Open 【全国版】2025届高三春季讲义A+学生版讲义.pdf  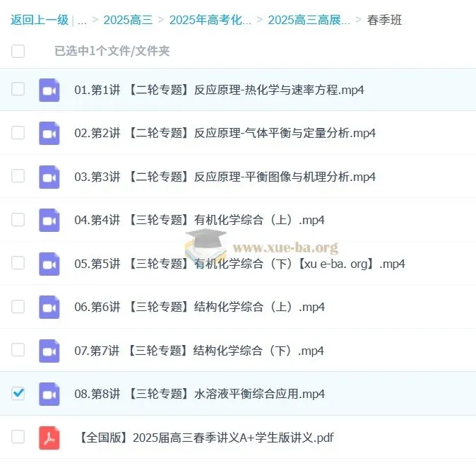206,438
